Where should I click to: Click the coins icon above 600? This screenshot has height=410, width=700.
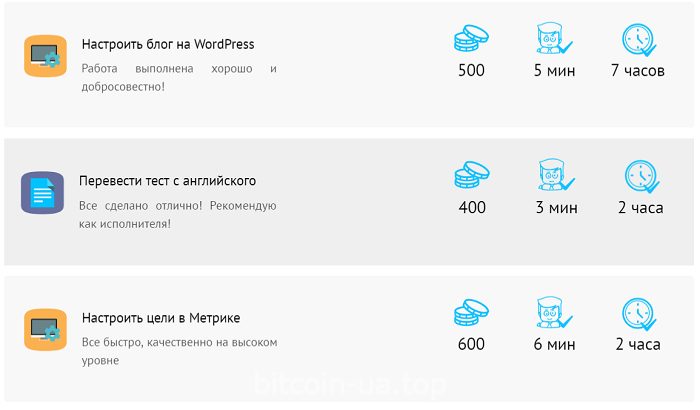(471, 313)
